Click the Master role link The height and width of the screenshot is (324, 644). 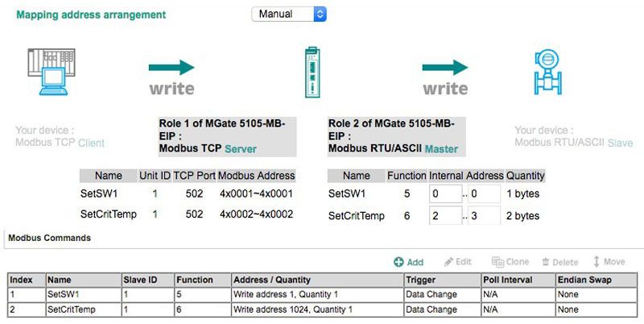[x=441, y=148]
